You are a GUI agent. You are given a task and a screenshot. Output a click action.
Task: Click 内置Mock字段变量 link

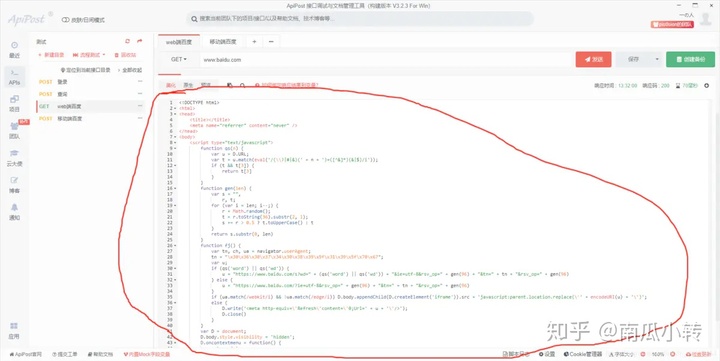(x=146, y=355)
